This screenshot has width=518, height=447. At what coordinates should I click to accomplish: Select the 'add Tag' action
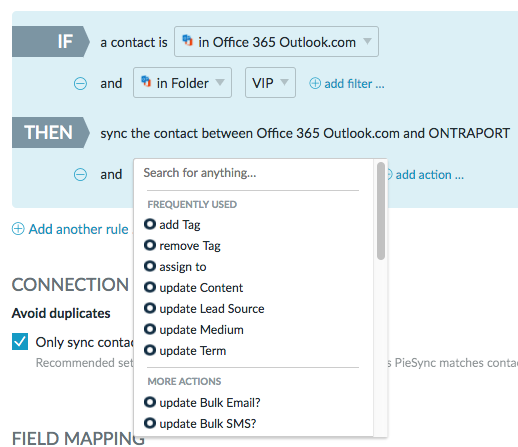[x=172, y=225]
